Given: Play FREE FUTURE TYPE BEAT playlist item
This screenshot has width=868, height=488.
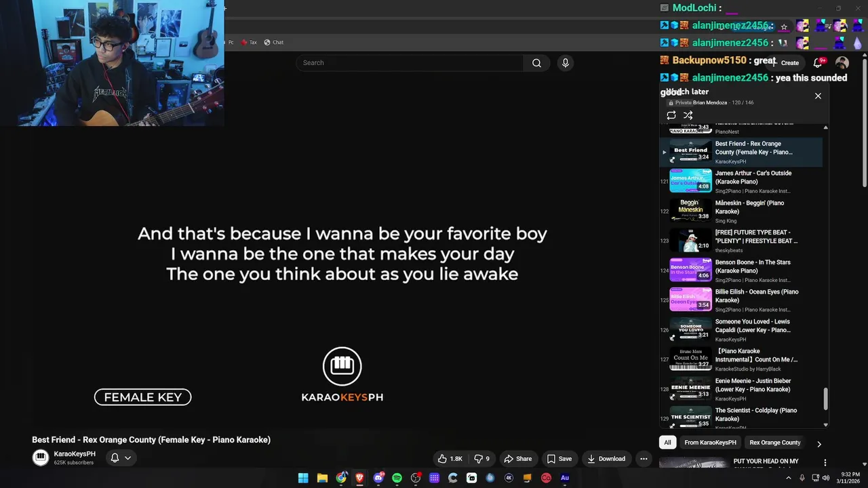Looking at the screenshot, I should pos(741,241).
